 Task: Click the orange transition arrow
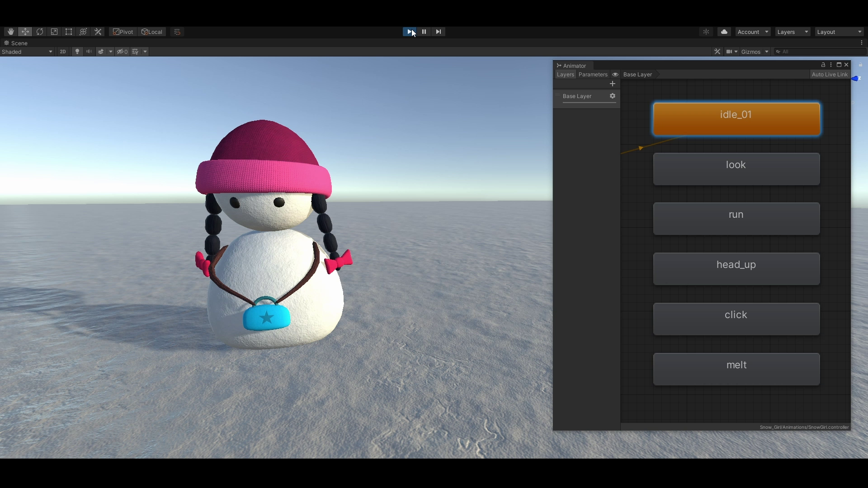[641, 148]
